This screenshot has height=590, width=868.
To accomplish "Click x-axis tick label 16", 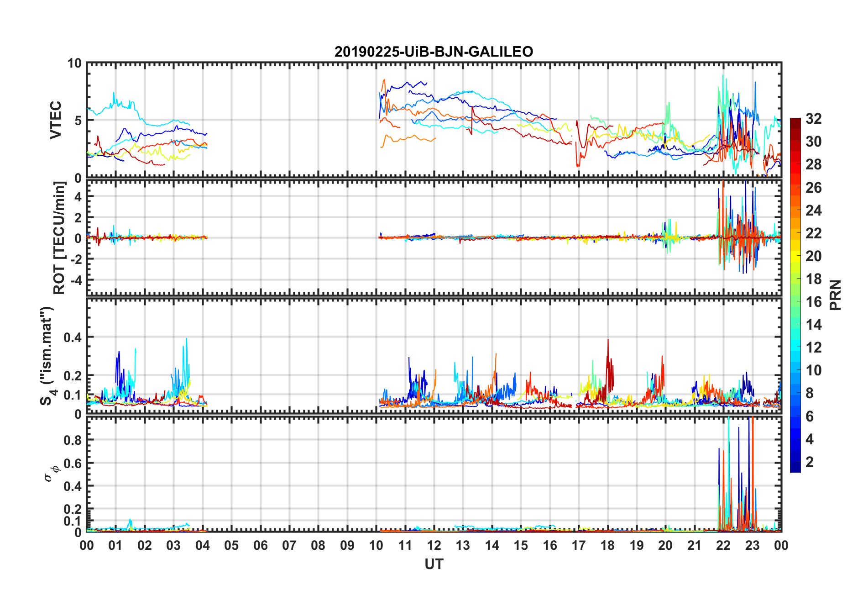I will tap(550, 545).
